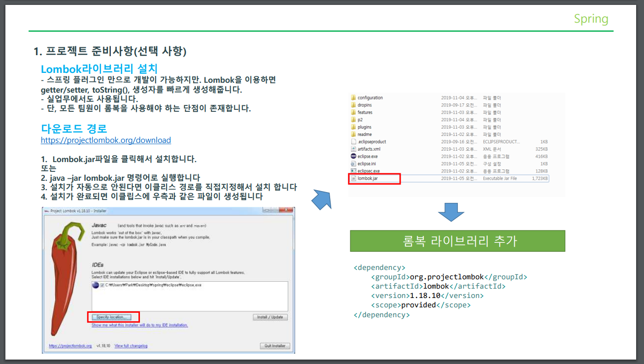Screen dimensions: 644x364
Task: Open 'Show me what this installer will do' link
Action: click(140, 325)
